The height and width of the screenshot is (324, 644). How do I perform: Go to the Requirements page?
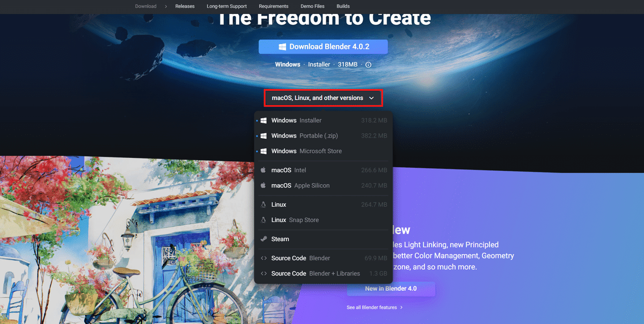coord(274,6)
